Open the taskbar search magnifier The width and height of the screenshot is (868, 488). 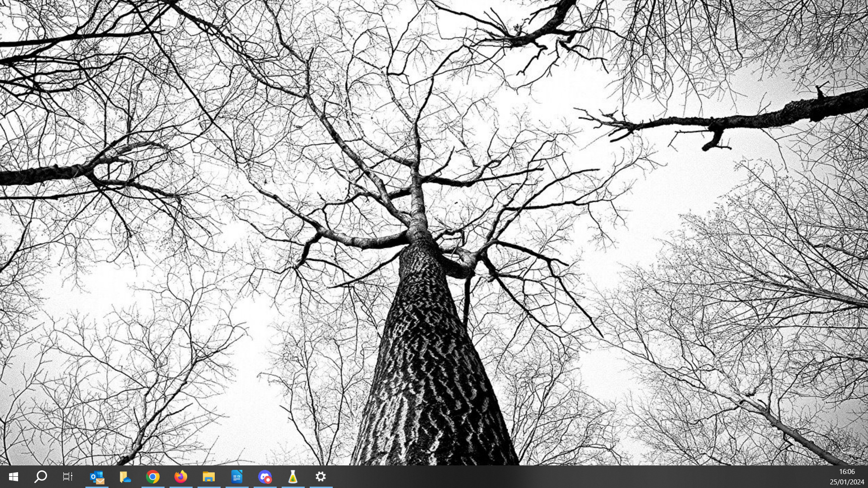[41, 477]
